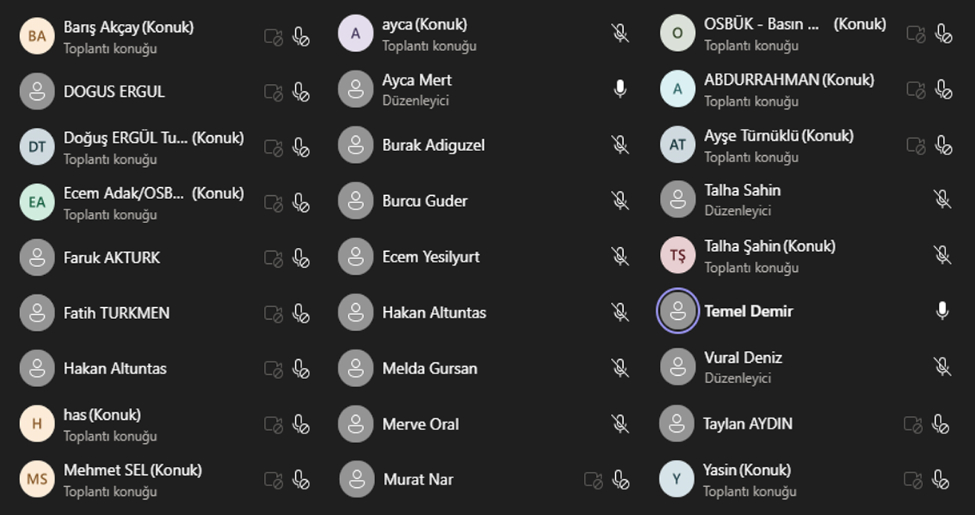The image size is (975, 515).
Task: Select the MS avatar of Mehmet SEL
Action: pyautogui.click(x=37, y=479)
